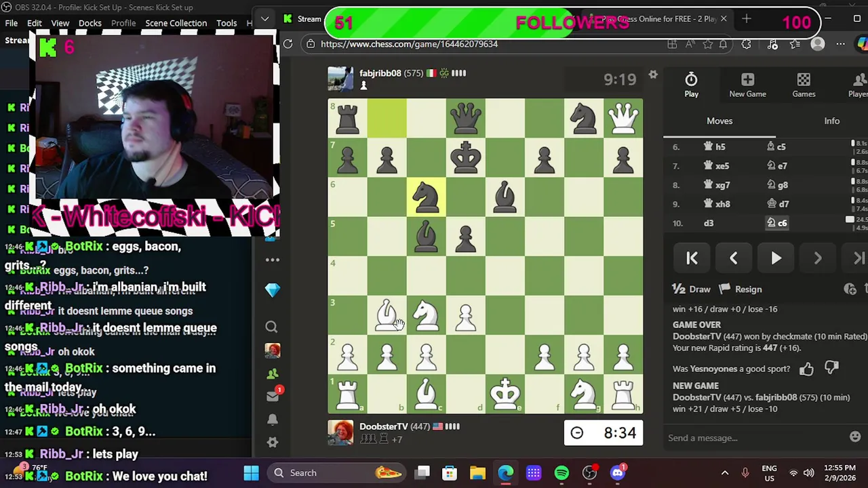This screenshot has height=488, width=868.
Task: Open the diamond membership icon in sidebar
Action: point(272,290)
